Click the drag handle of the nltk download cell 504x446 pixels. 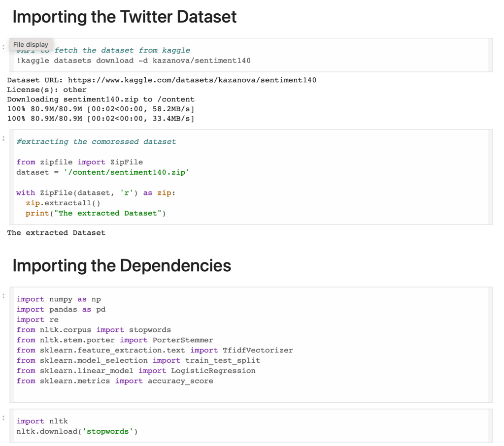(x=3, y=418)
